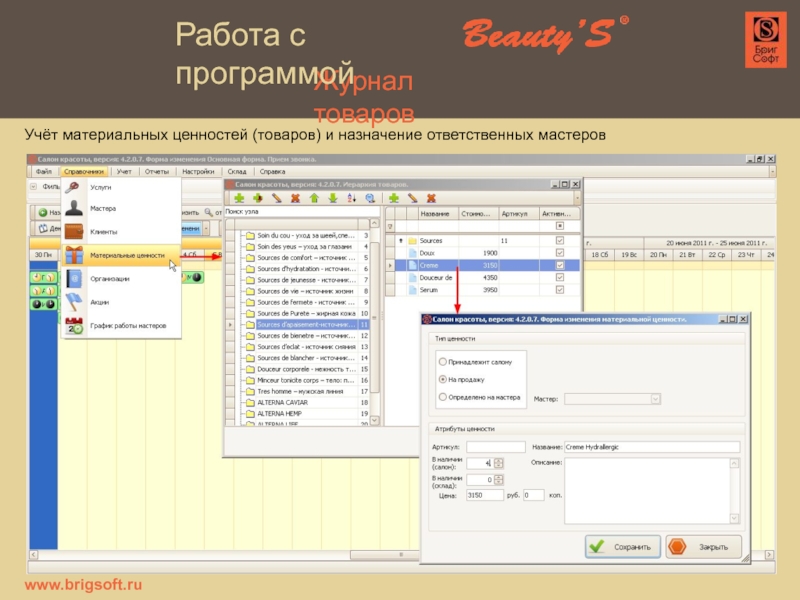Expand the Фильтр panel chevron in the main window

click(34, 186)
